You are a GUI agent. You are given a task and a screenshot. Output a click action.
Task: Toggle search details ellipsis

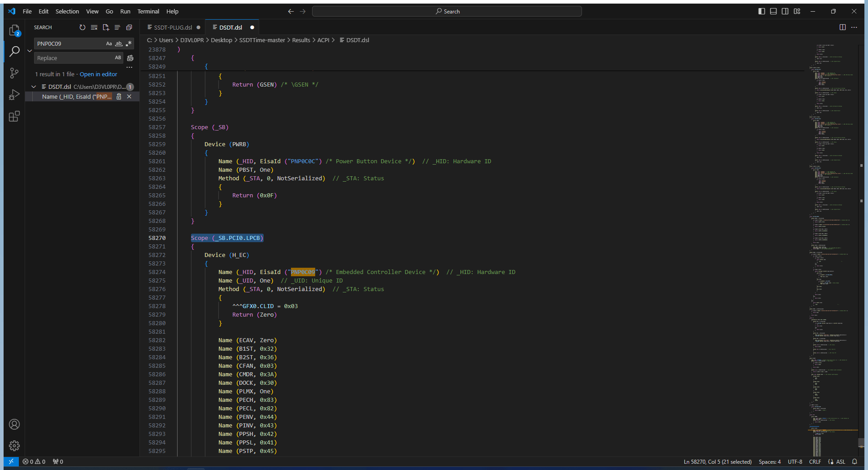pyautogui.click(x=130, y=67)
